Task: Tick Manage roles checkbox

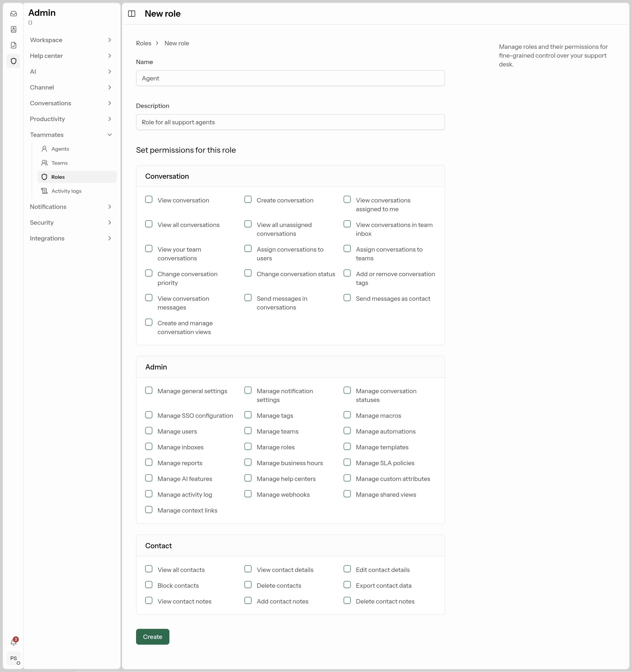Action: click(248, 446)
